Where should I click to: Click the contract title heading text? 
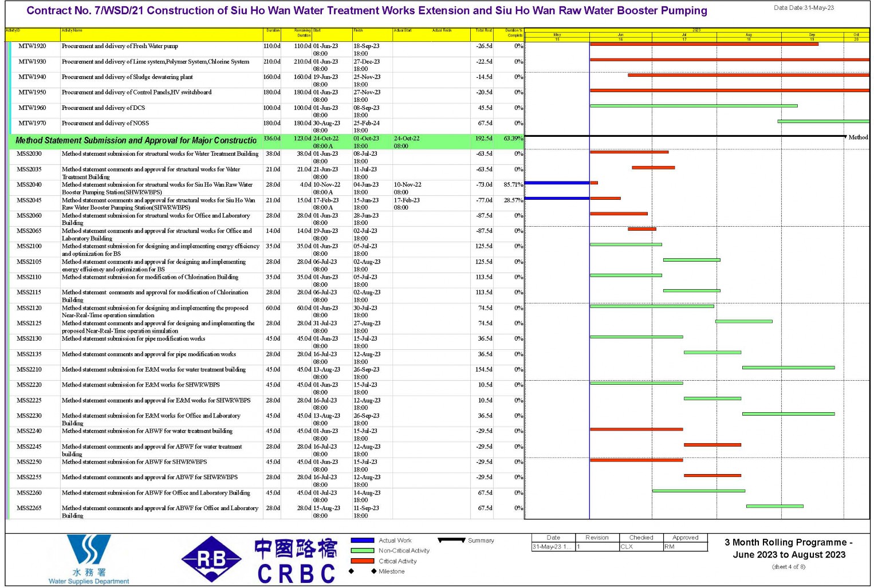tap(367, 11)
